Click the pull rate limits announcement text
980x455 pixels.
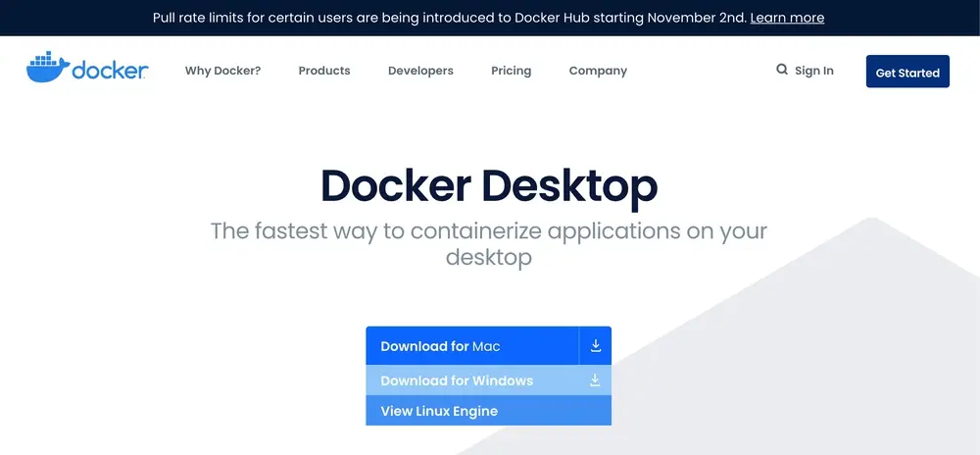450,18
